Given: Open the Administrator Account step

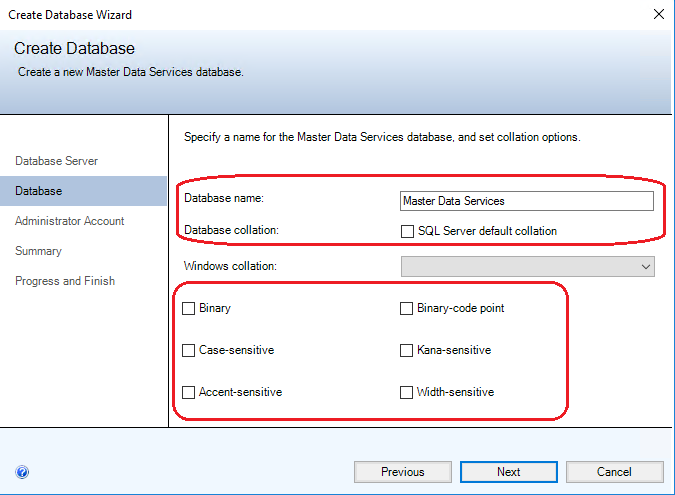Looking at the screenshot, I should click(70, 221).
